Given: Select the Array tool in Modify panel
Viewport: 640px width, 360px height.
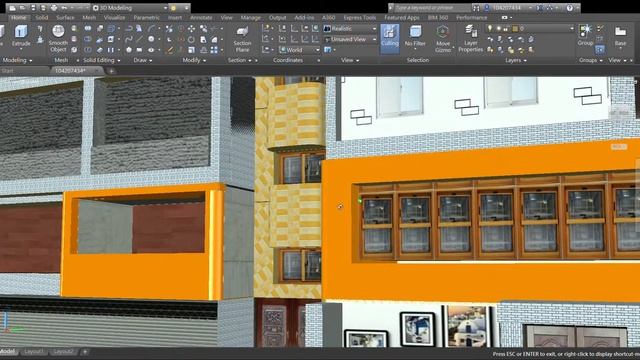Looking at the screenshot, I should point(214,50).
